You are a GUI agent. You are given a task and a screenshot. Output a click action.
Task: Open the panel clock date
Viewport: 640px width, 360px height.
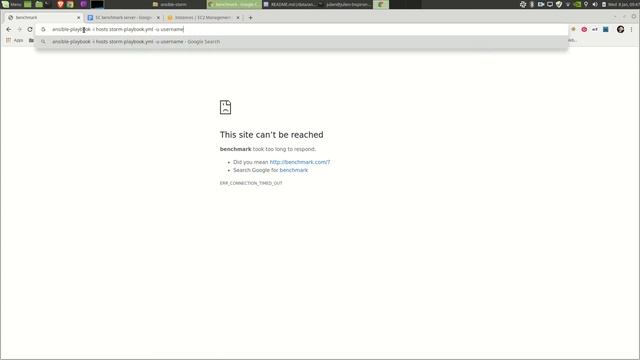pyautogui.click(x=623, y=4)
